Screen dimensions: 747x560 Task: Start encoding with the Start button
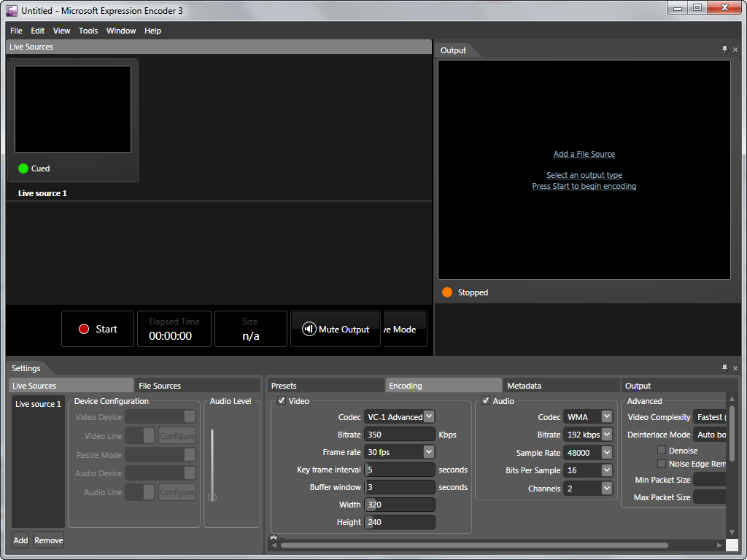98,329
